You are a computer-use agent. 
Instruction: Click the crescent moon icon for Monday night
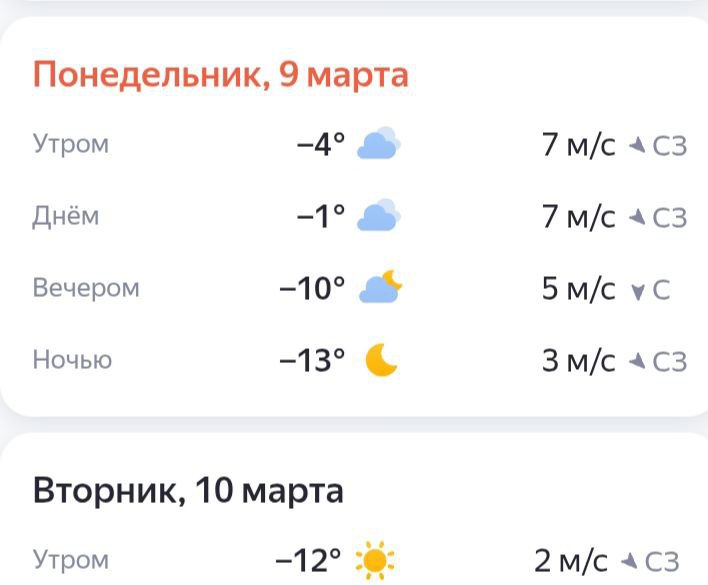tap(381, 360)
